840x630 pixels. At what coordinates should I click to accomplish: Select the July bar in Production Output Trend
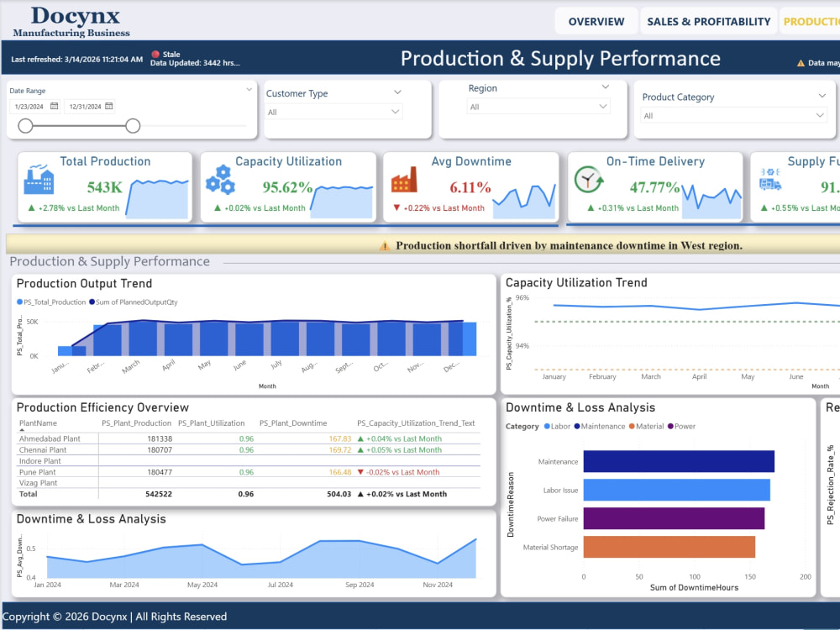pyautogui.click(x=286, y=339)
